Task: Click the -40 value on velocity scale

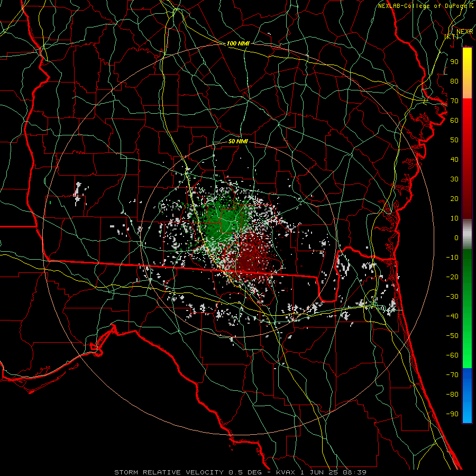Action: pyautogui.click(x=452, y=316)
